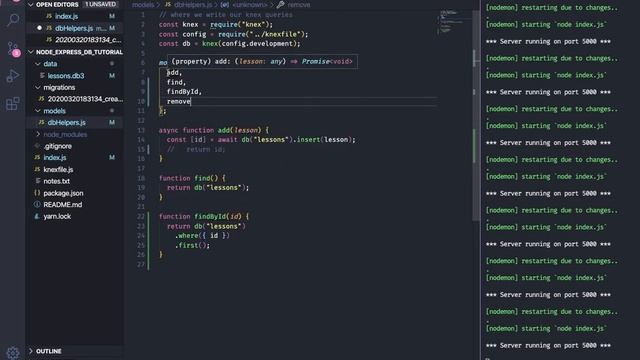Open the Run and Debug view
Viewport: 640px width, 360px height.
point(13,76)
